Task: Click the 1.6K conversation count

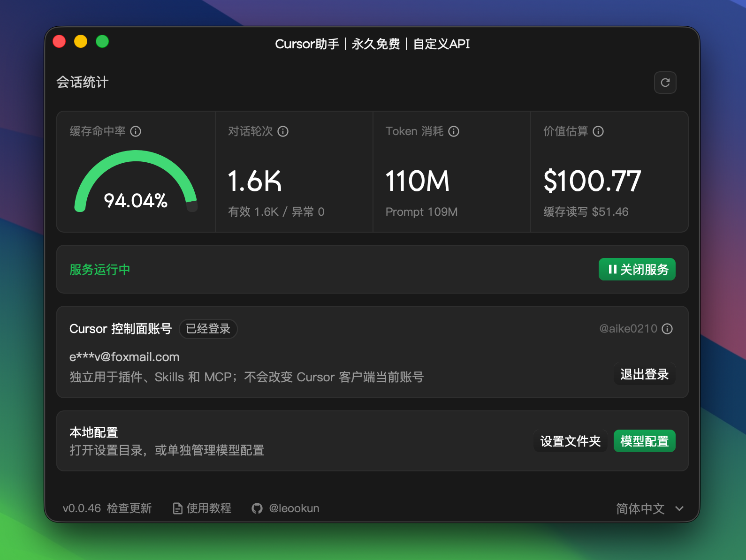Action: click(x=255, y=181)
